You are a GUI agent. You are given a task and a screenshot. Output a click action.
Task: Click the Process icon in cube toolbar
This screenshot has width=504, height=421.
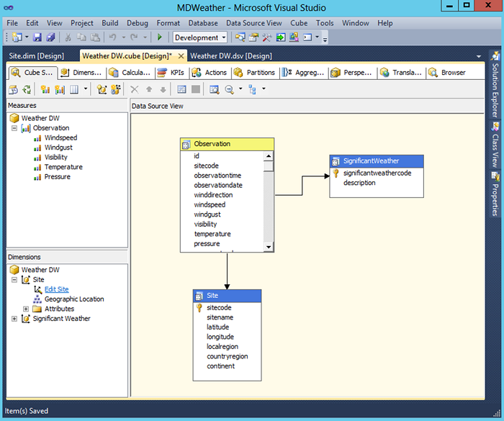point(14,89)
